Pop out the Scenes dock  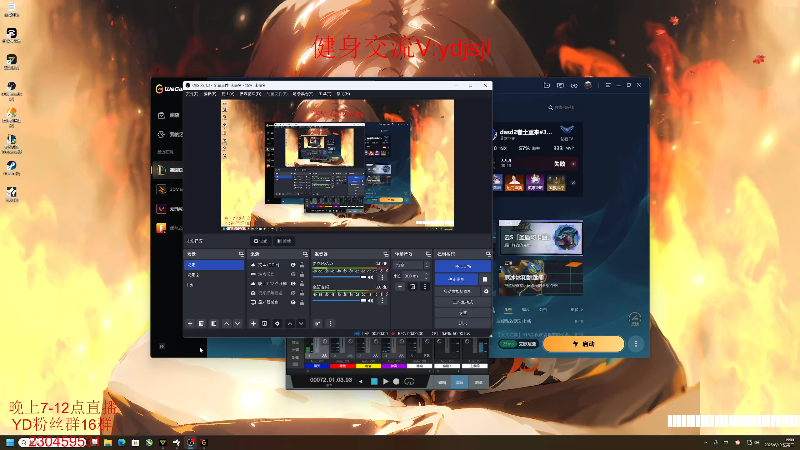[x=241, y=254]
